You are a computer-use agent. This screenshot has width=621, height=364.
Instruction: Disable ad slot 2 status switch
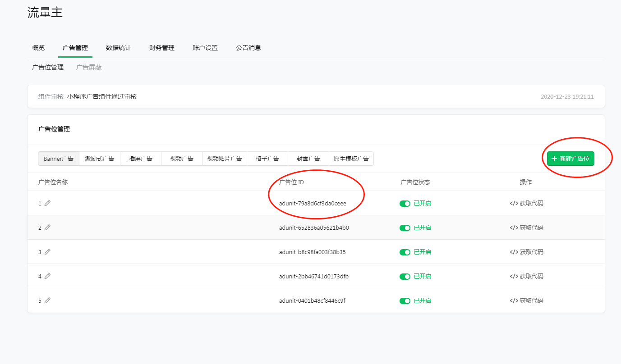405,227
